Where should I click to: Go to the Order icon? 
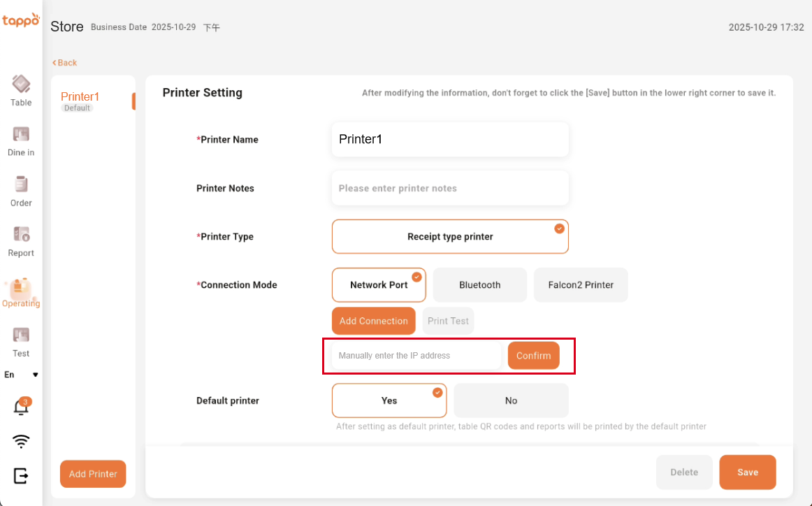[x=21, y=185]
